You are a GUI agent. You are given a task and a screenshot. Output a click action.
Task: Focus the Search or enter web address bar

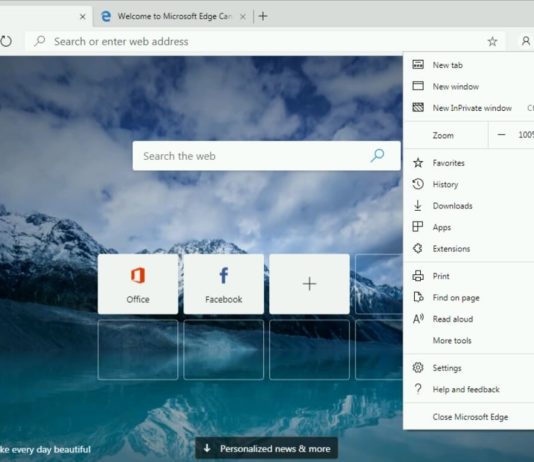click(266, 42)
